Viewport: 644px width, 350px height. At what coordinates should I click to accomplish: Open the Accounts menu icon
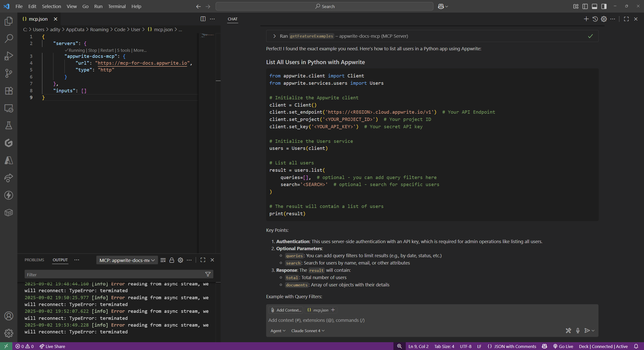click(x=9, y=316)
